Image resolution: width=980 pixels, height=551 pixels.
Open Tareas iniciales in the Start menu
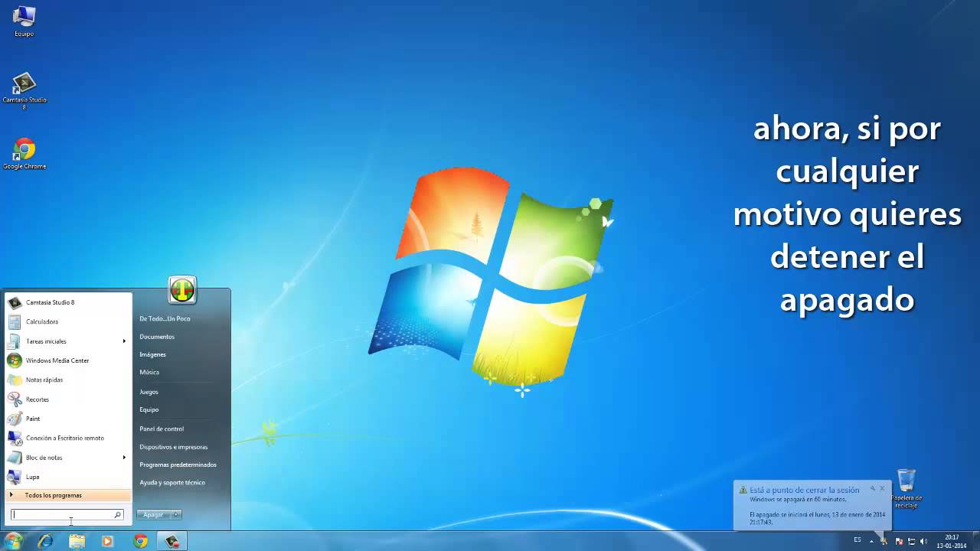coord(68,341)
